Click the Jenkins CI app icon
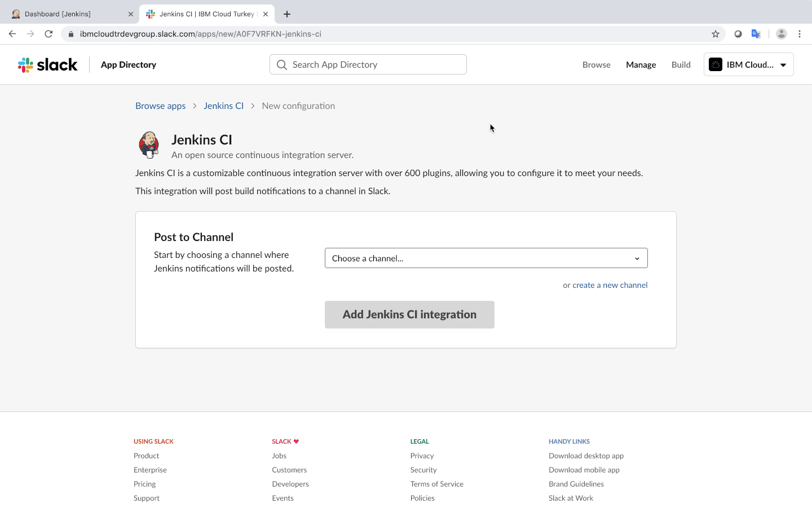Viewport: 812px width, 508px height. point(149,145)
